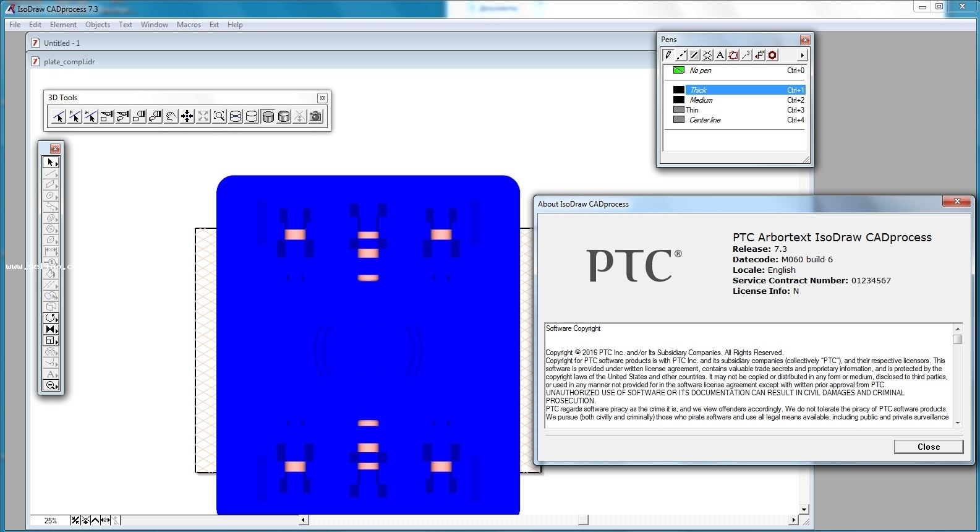Open the hatching pattern tab in Pens
The width and height of the screenshot is (980, 532).
click(x=707, y=55)
